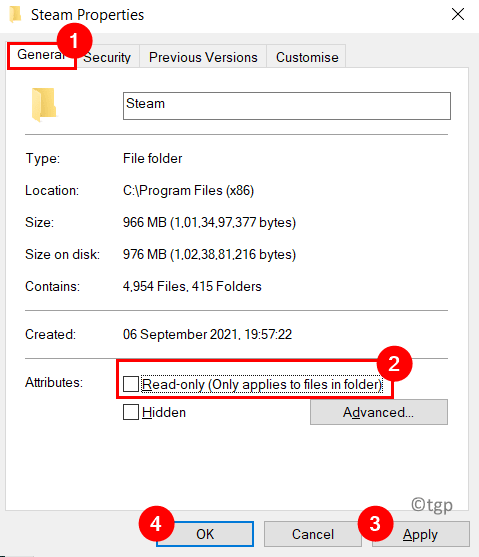479x557 pixels.
Task: Tick the Hidden attribute checkbox
Action: [x=131, y=412]
